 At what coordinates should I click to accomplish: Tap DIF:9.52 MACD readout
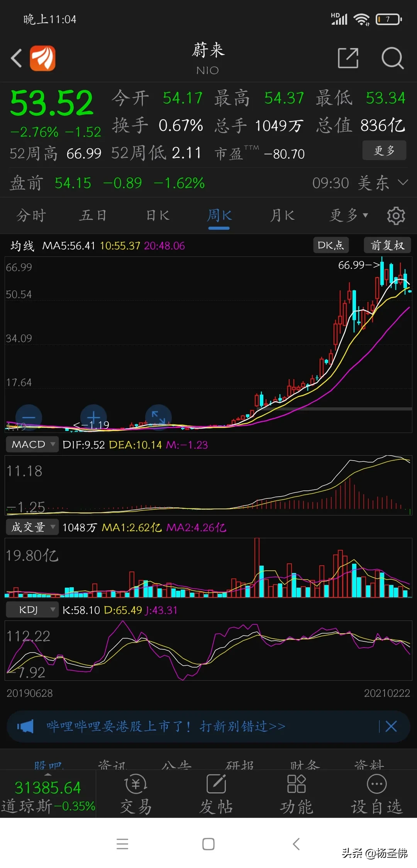(x=84, y=445)
